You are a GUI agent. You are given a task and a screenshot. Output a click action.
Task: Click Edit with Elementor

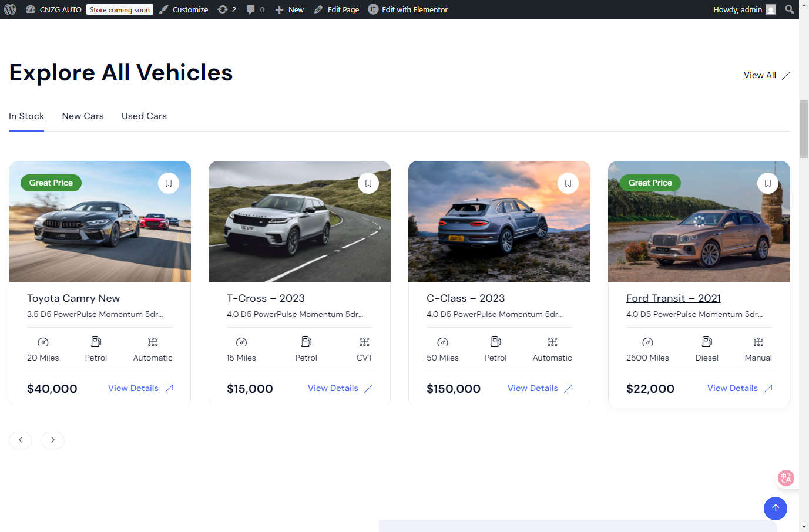point(408,9)
